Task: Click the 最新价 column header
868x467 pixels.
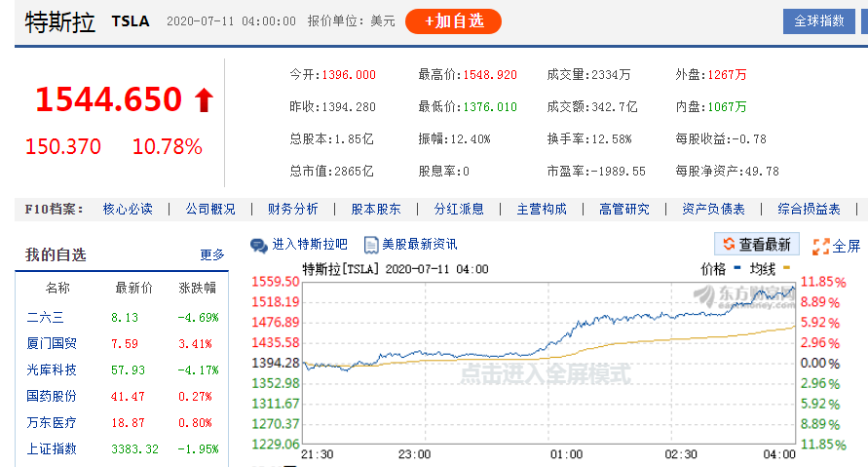Action: tap(133, 289)
